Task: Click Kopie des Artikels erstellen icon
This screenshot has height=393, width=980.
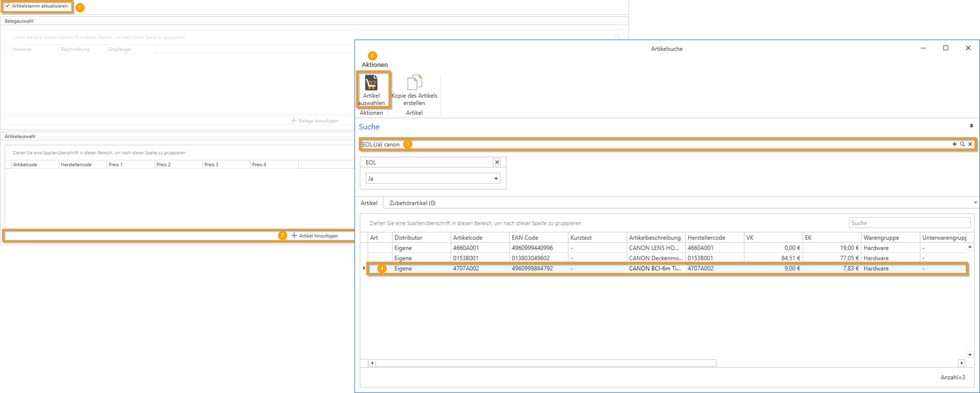Action: click(414, 83)
